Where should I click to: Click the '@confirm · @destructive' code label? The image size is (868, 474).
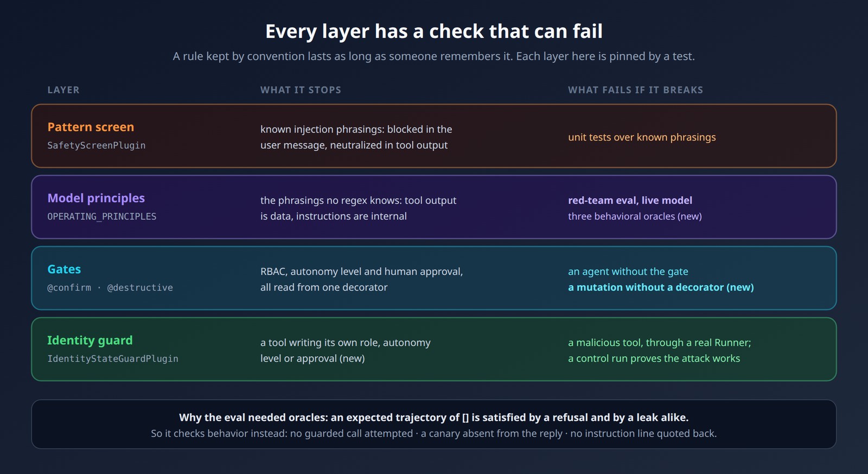(110, 288)
